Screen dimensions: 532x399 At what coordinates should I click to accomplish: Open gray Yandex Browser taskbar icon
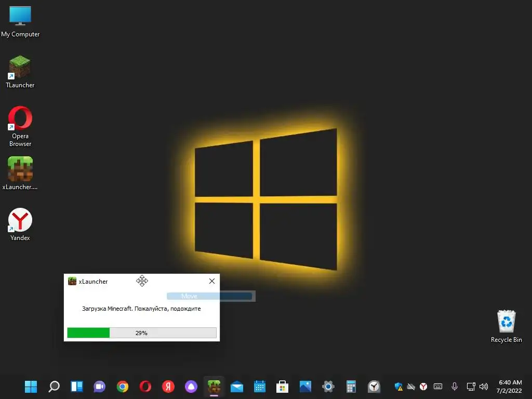374,387
